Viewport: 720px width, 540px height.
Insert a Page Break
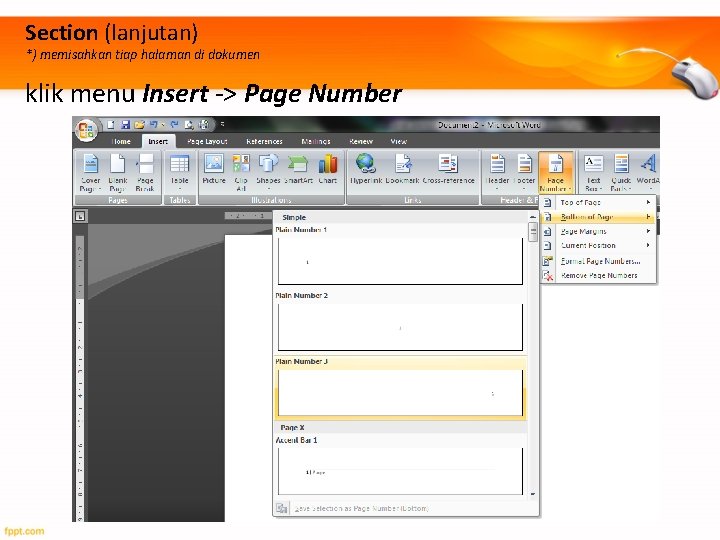click(145, 173)
